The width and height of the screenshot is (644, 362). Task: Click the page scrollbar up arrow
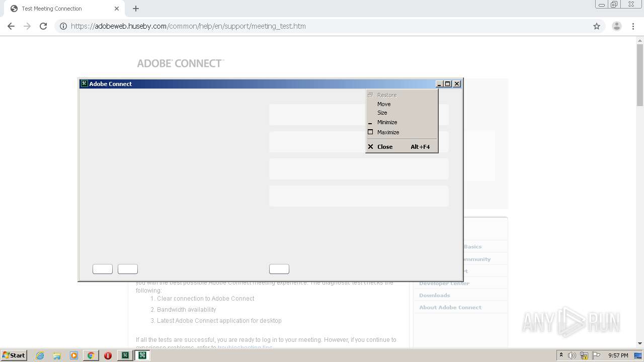click(x=640, y=41)
